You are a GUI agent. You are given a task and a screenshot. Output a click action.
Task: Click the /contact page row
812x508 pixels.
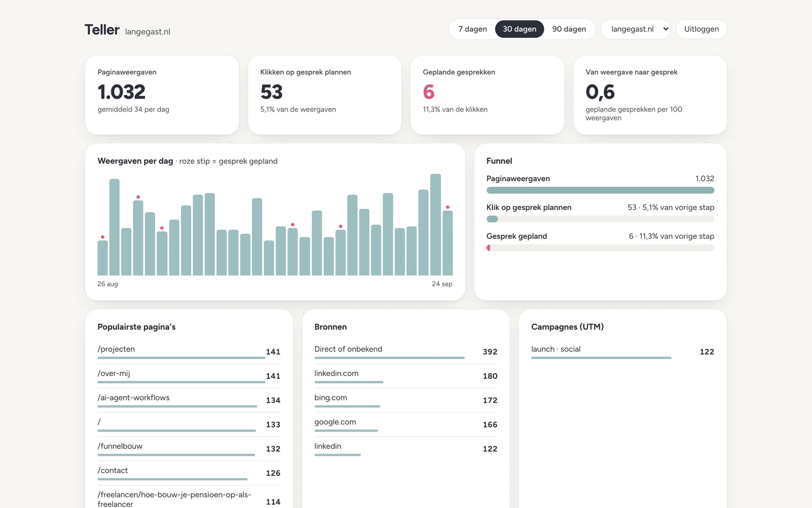[x=189, y=473]
